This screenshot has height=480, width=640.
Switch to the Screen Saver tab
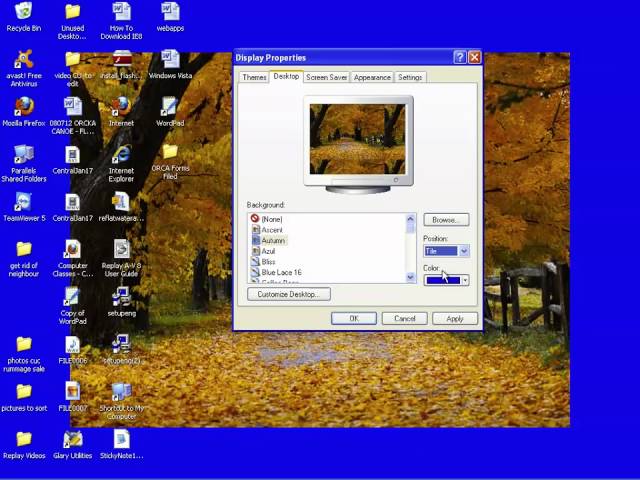(327, 77)
